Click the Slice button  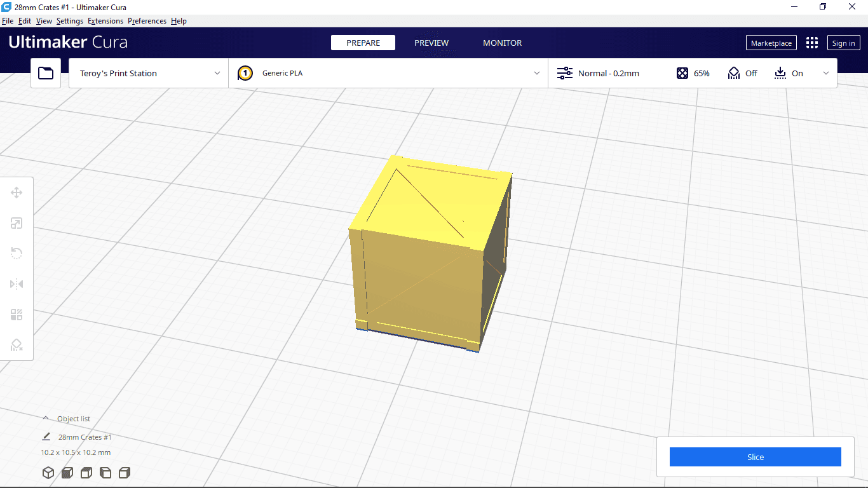tap(755, 457)
